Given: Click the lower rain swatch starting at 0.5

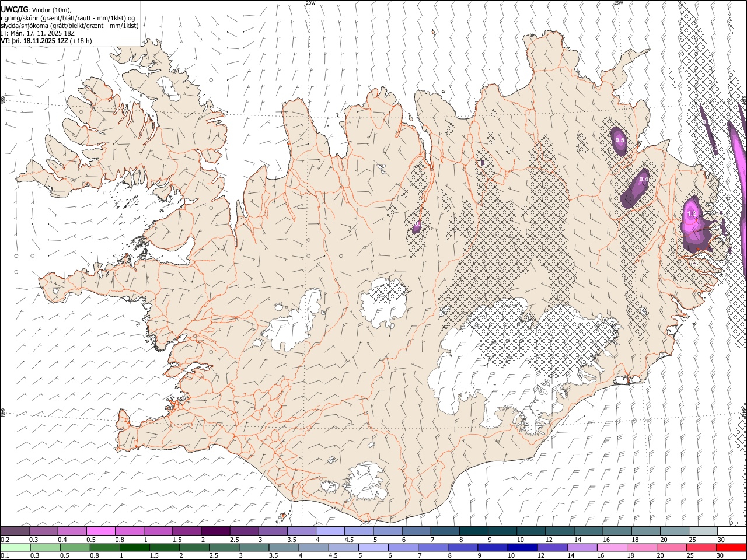Looking at the screenshot, I should pyautogui.click(x=75, y=547).
